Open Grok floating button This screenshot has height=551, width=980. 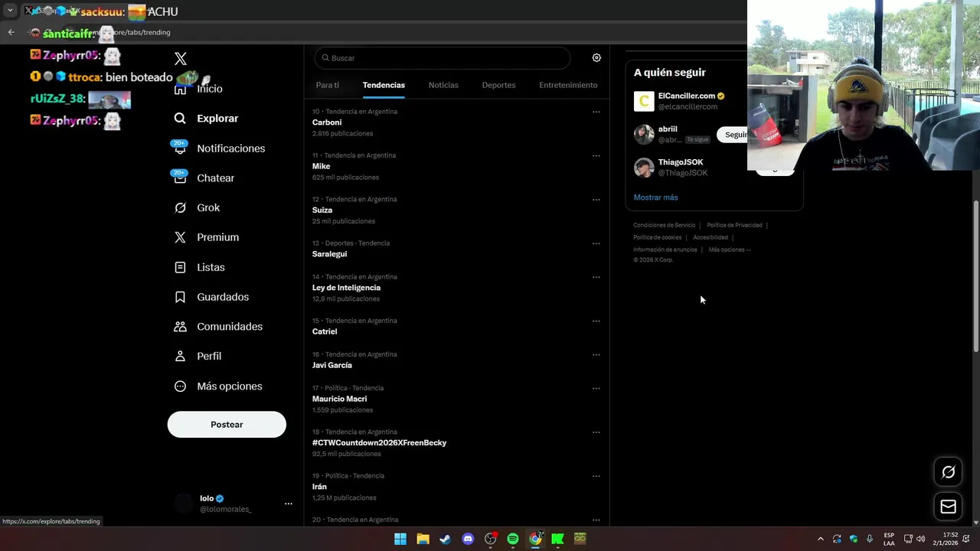[948, 472]
